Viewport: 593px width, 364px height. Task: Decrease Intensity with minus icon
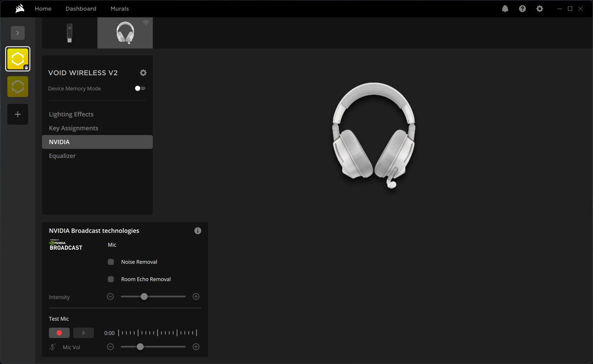click(x=110, y=296)
